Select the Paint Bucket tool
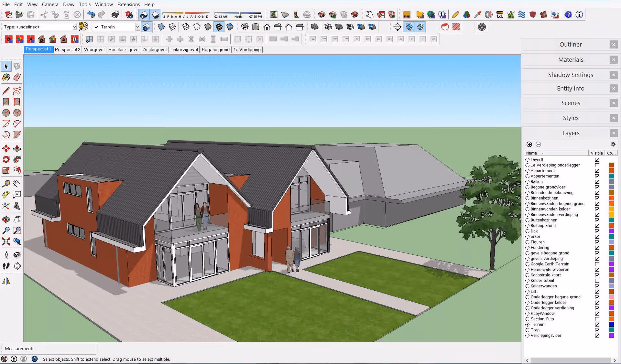 coord(6,77)
